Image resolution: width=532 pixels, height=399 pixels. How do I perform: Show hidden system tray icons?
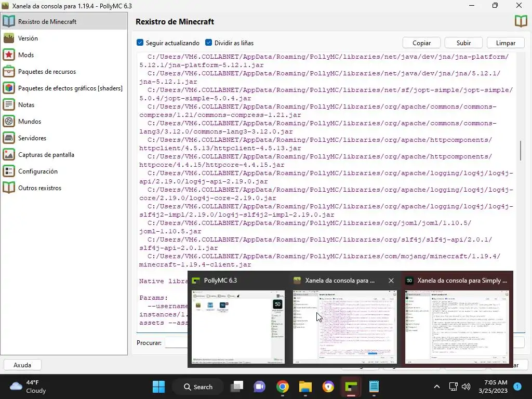pos(437,387)
